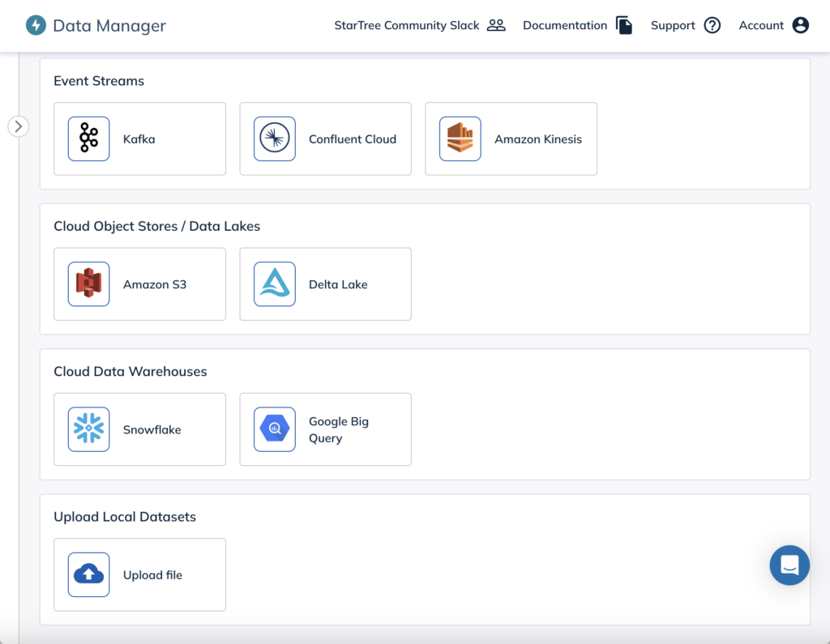Viewport: 830px width, 644px height.
Task: Click the Kafka logo icon
Action: (88, 139)
